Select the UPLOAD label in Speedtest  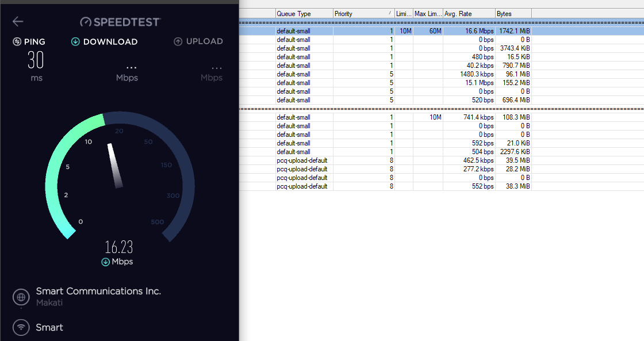point(205,41)
